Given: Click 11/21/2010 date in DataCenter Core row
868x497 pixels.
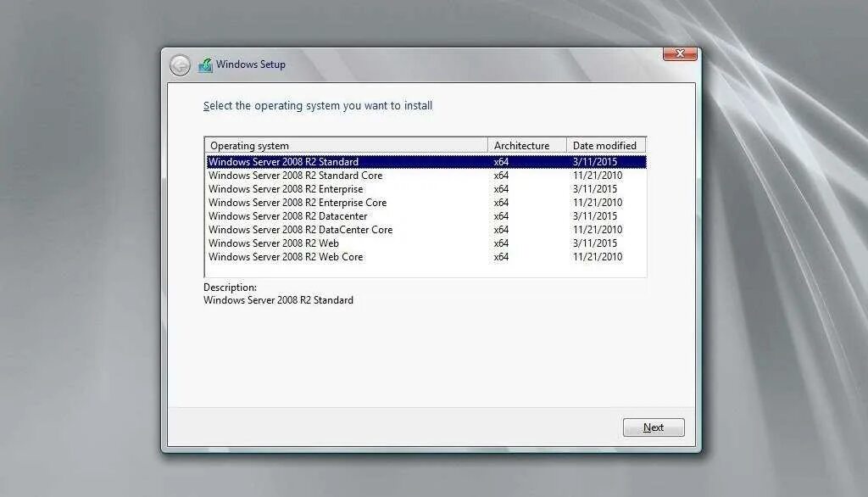Looking at the screenshot, I should tap(598, 229).
